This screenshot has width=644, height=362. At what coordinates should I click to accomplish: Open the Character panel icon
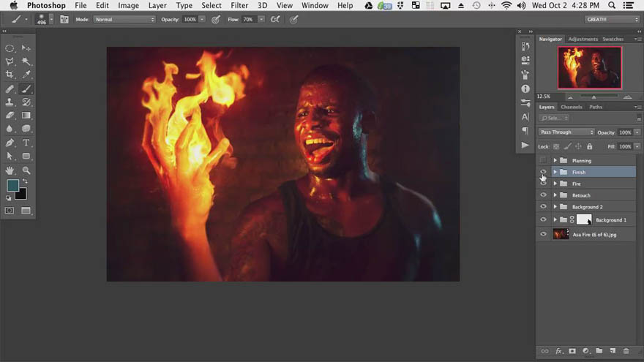click(x=525, y=117)
